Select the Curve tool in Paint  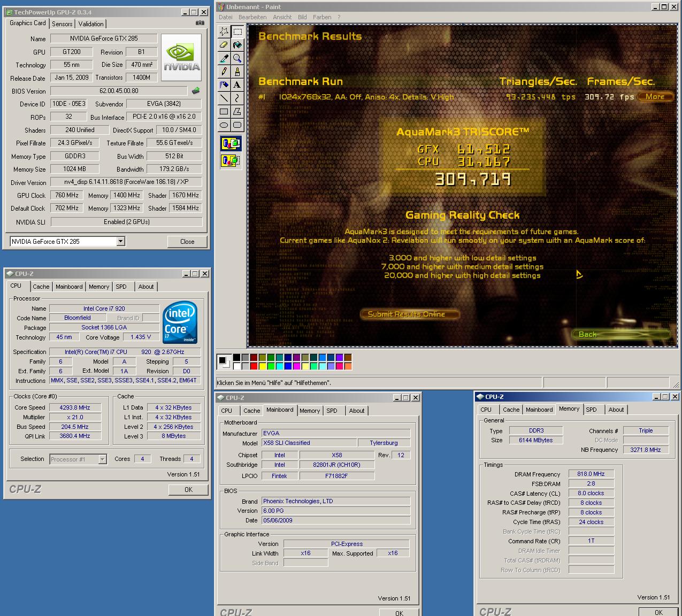pyautogui.click(x=237, y=98)
